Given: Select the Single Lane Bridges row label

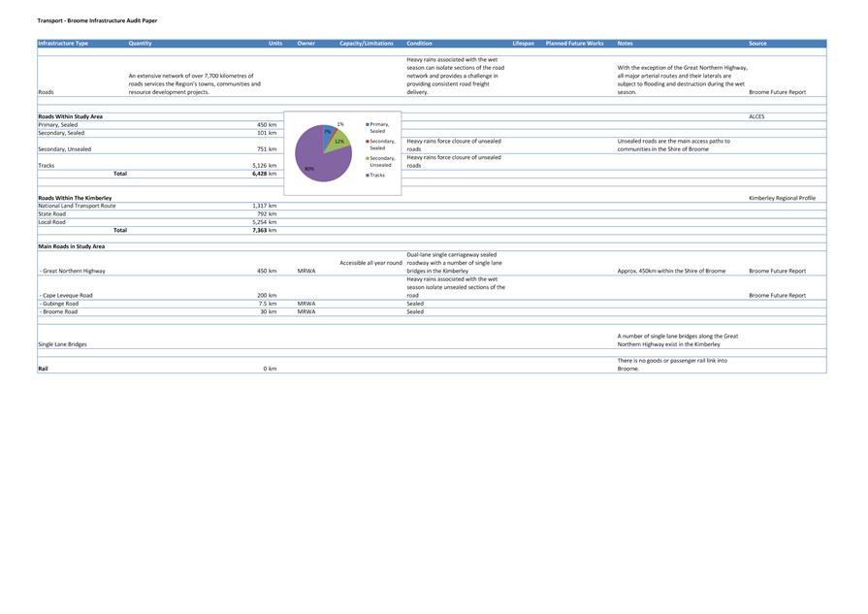Looking at the screenshot, I should [62, 344].
